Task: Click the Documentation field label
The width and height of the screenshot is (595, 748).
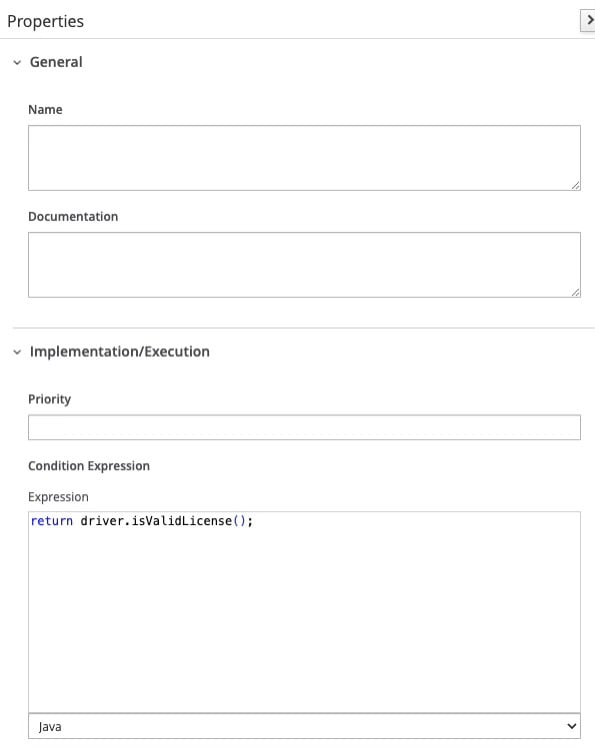Action: (x=73, y=216)
